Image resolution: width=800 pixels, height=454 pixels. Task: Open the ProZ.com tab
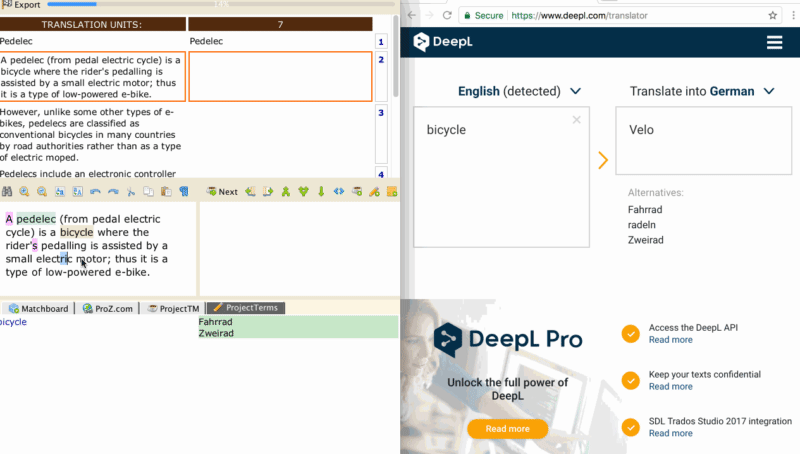pyautogui.click(x=108, y=309)
